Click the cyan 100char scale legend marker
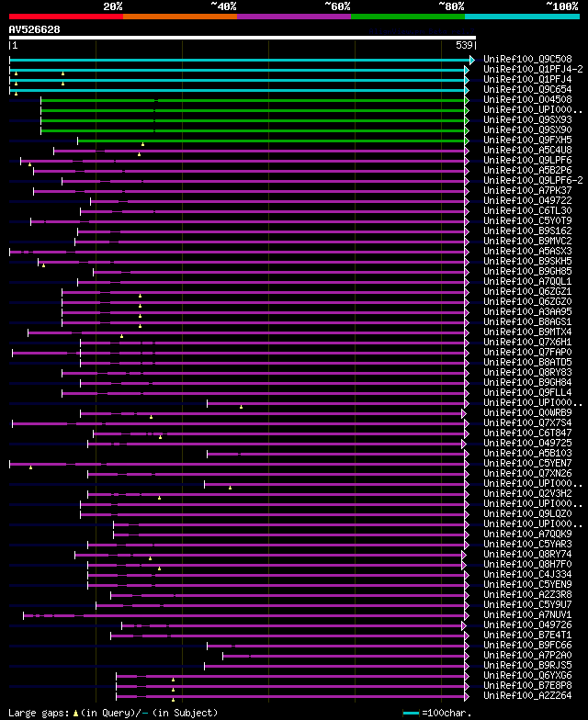The height and width of the screenshot is (720, 588). click(x=412, y=713)
